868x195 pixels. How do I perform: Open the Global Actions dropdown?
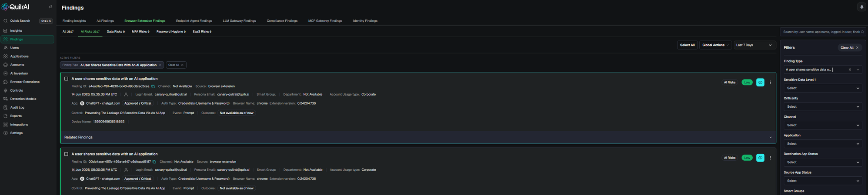pos(715,45)
